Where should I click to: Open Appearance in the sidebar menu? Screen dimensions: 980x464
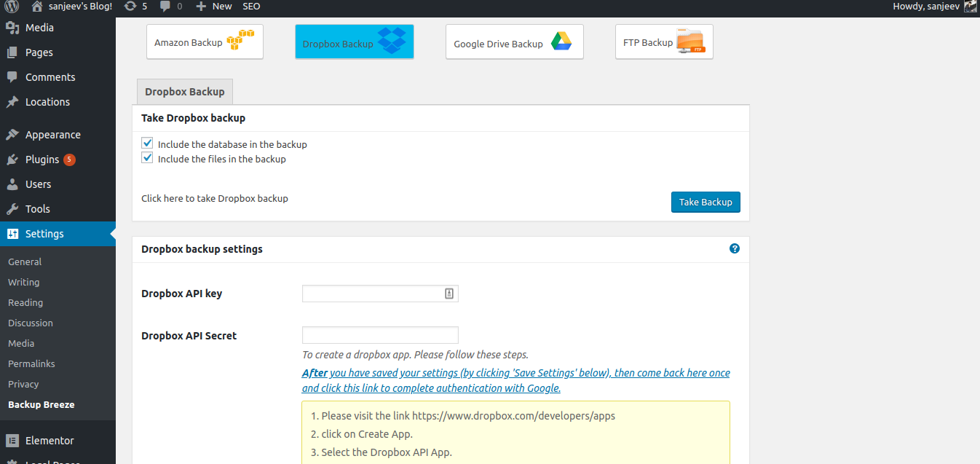coord(53,135)
